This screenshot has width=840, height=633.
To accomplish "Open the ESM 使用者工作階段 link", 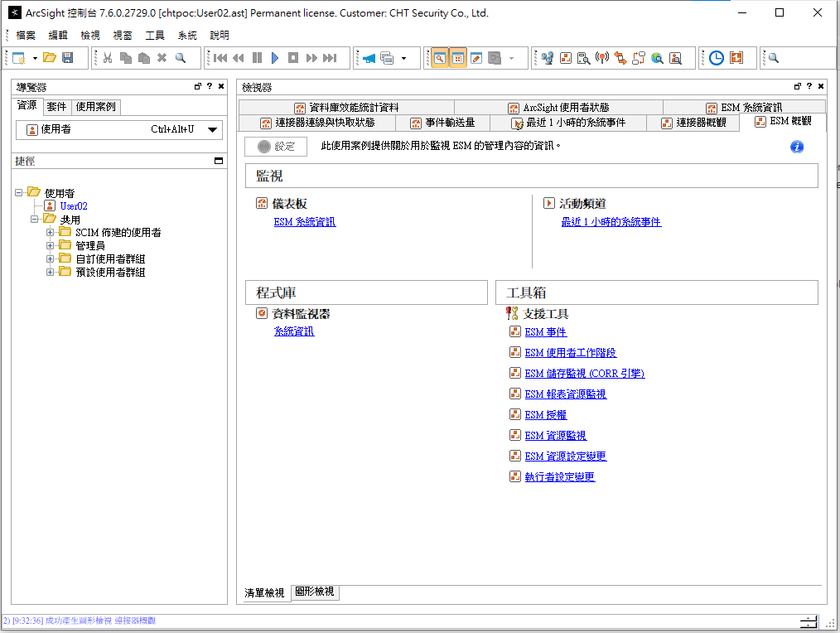I will tap(571, 353).
